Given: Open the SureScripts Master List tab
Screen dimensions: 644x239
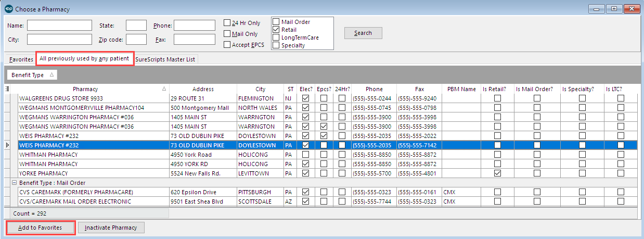Looking at the screenshot, I should tap(165, 59).
